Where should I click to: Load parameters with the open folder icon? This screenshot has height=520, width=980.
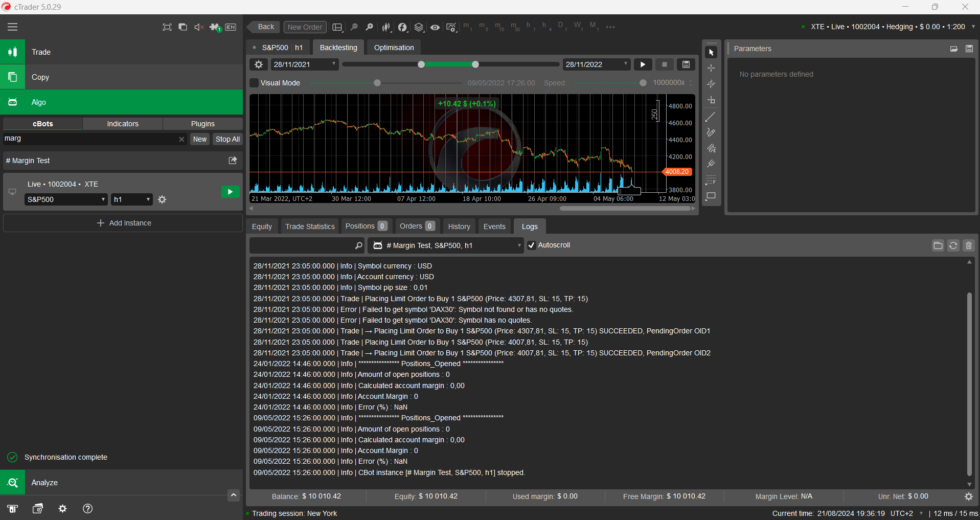[954, 49]
